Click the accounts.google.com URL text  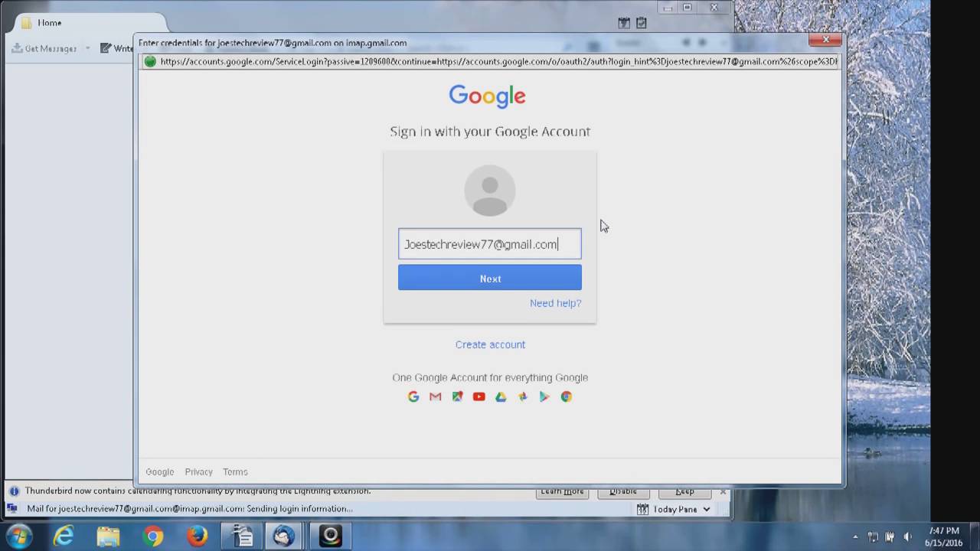(499, 61)
